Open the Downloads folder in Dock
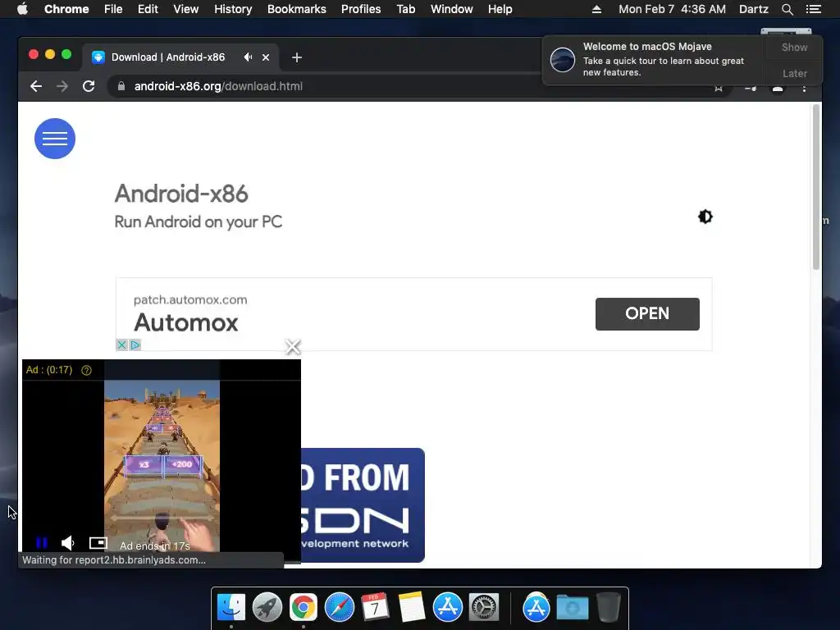 [x=572, y=607]
